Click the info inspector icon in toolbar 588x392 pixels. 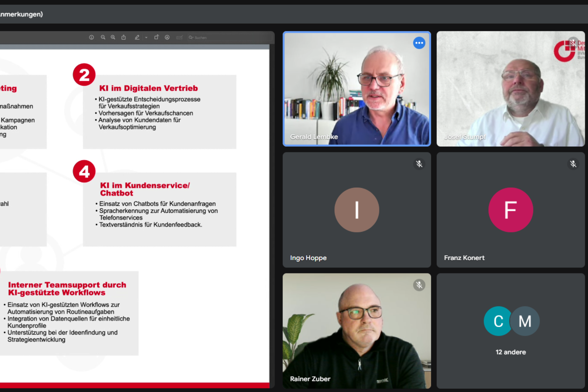(91, 37)
